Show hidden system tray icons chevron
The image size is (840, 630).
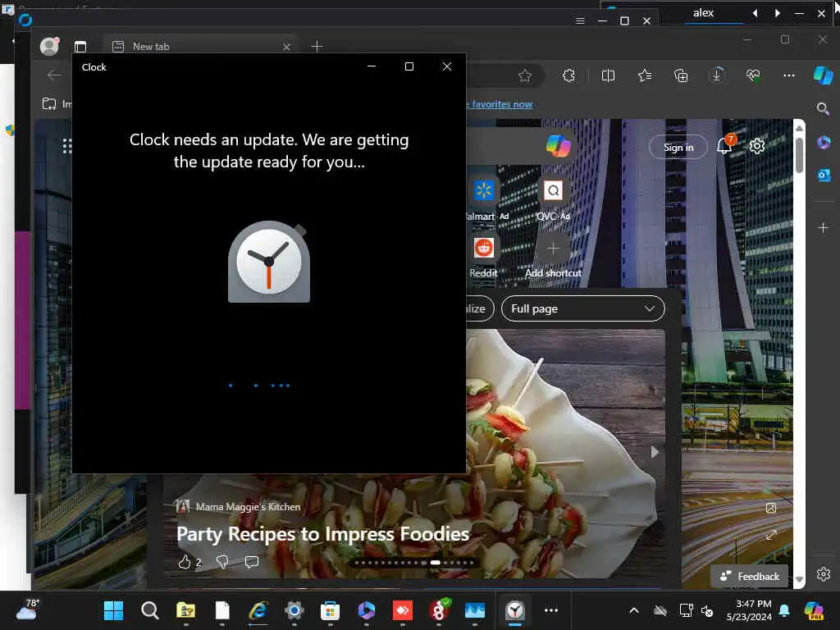[x=634, y=610]
